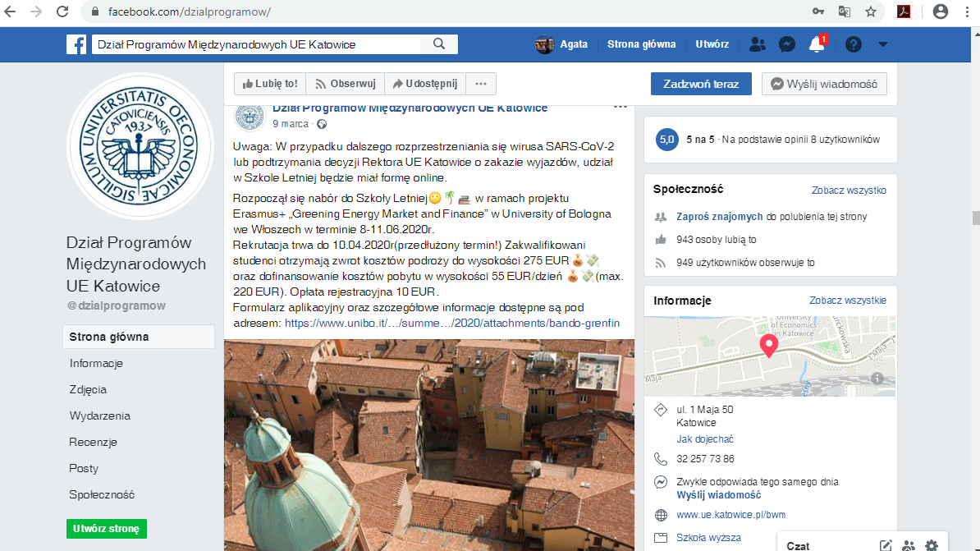Screen dimensions: 980x551
Task: Open the Messenger icon in header
Action: click(787, 44)
